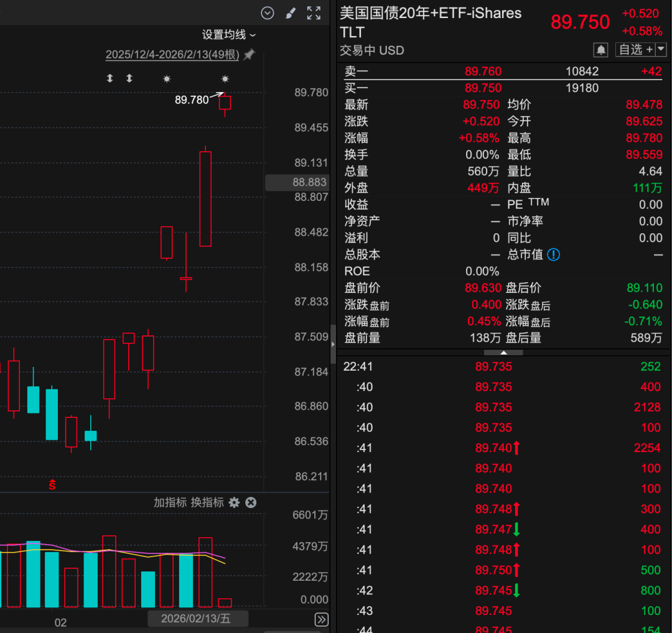Pin the date range with pushpin icon
The image size is (672, 633).
(x=249, y=54)
